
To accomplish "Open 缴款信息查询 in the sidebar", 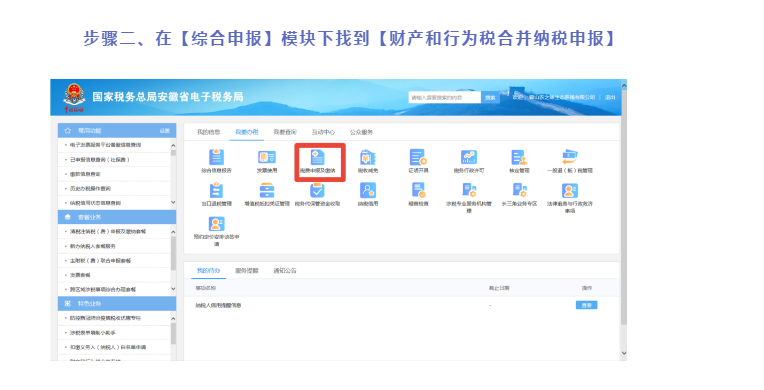I will [x=85, y=174].
